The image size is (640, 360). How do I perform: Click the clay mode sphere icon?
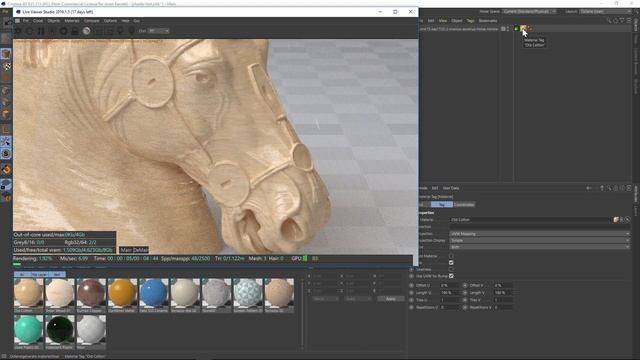(87, 31)
